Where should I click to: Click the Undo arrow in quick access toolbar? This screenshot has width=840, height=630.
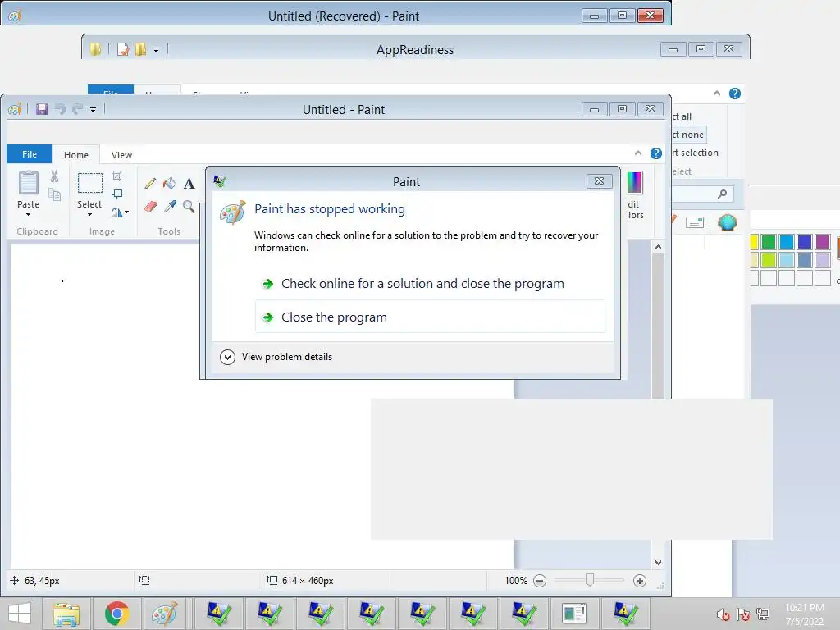pos(60,109)
